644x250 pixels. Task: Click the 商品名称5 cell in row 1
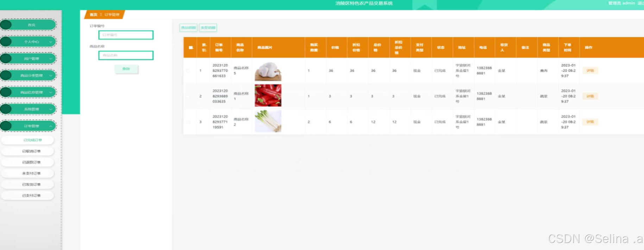point(241,71)
